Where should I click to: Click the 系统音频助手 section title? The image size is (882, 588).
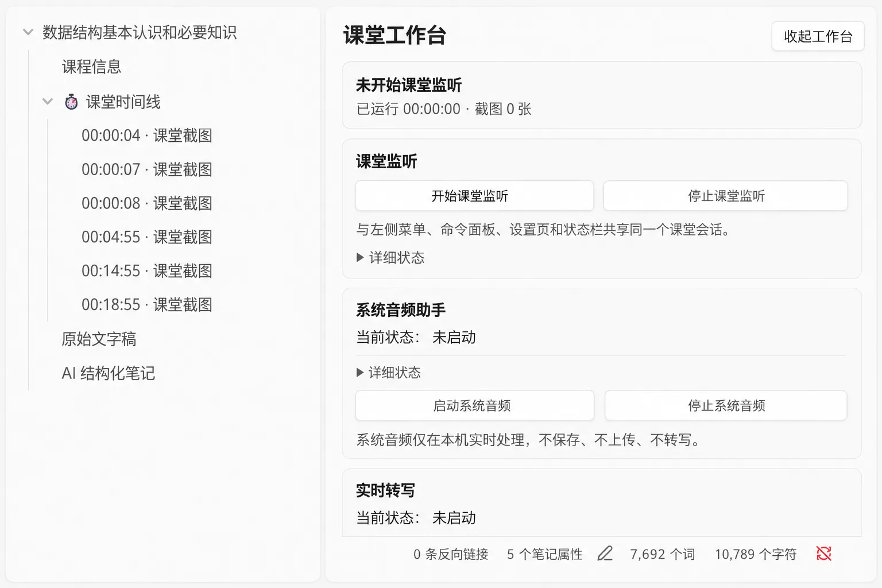tap(401, 310)
